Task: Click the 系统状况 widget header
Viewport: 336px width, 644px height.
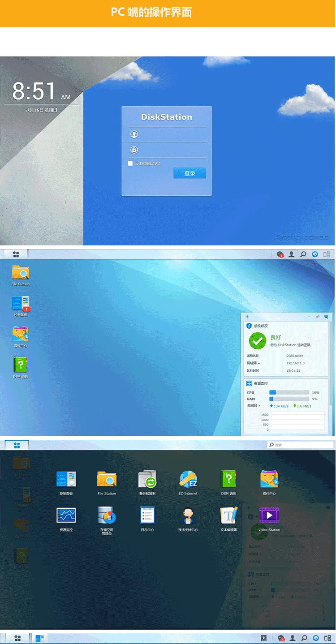Action: click(x=286, y=326)
